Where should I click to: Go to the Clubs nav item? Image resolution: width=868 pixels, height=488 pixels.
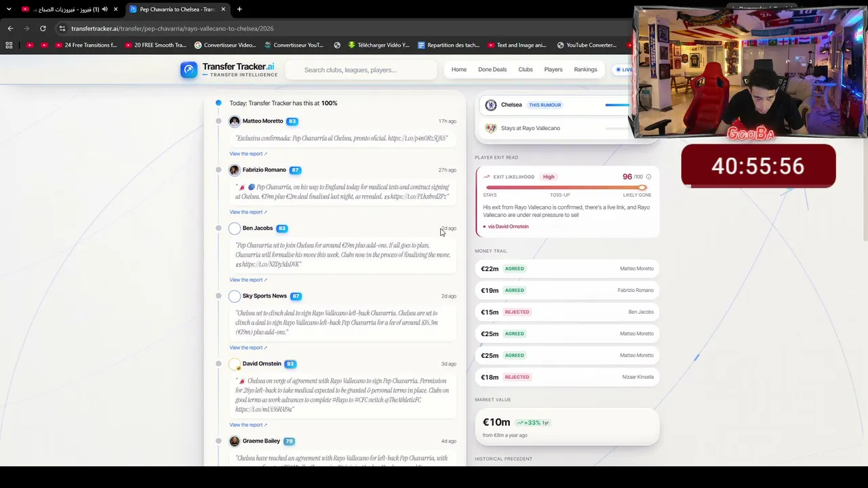pos(526,70)
